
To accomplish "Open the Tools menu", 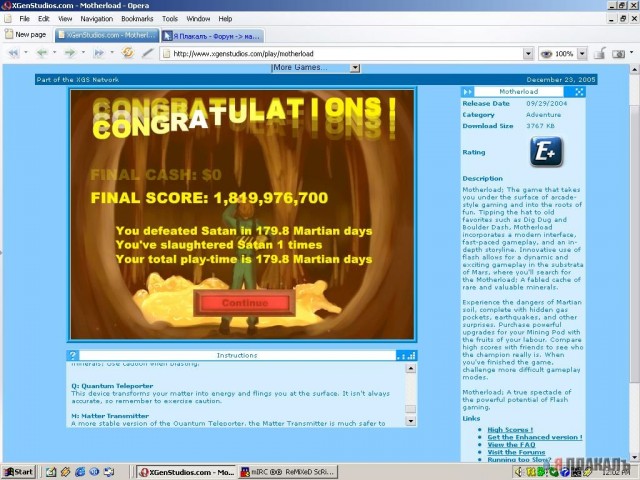I will (170, 19).
